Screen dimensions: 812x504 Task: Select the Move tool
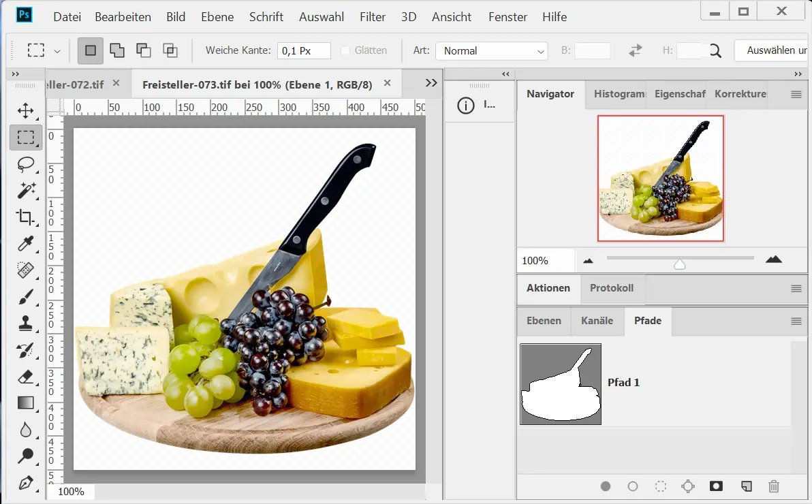[x=26, y=111]
